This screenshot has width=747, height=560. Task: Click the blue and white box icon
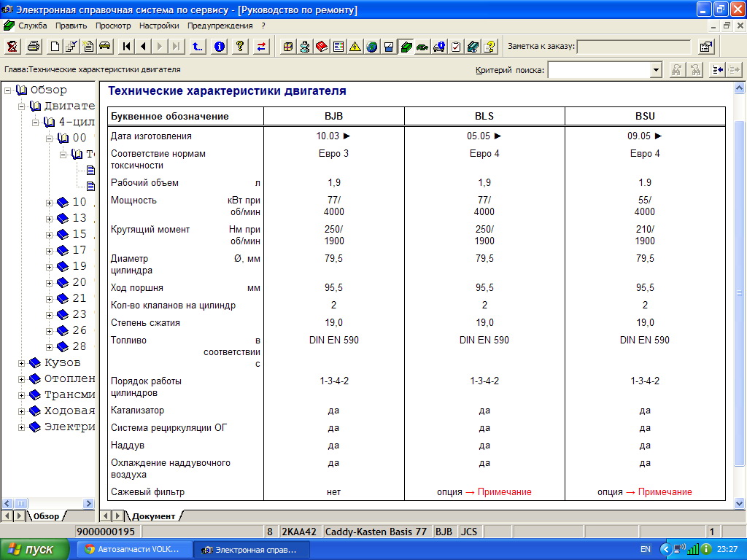(389, 46)
